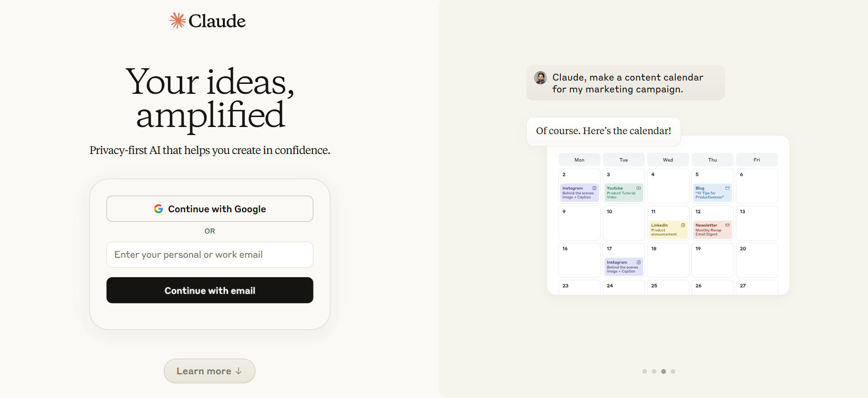Click the content calendar prompt message
This screenshot has width=868, height=398.
[x=626, y=83]
